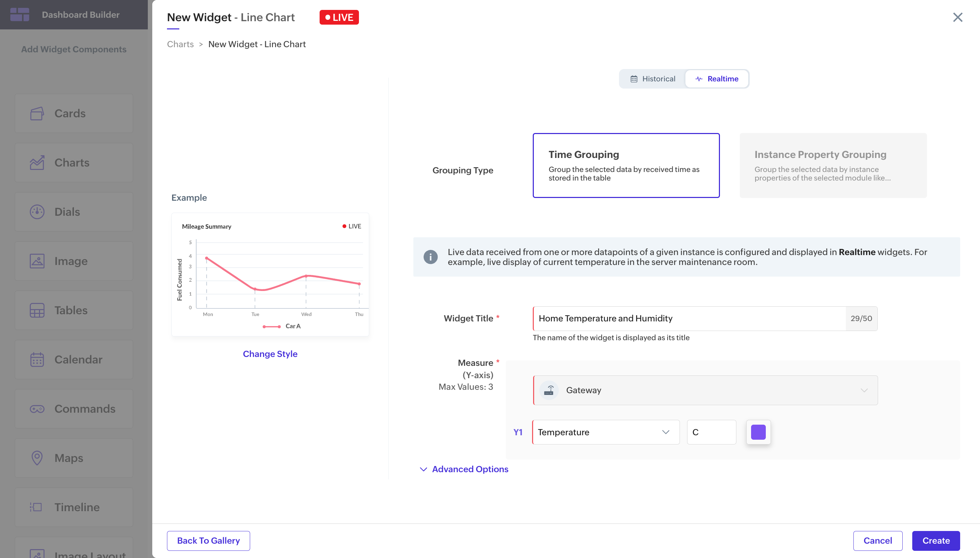Click the Tables grid icon
980x558 pixels.
pos(37,310)
